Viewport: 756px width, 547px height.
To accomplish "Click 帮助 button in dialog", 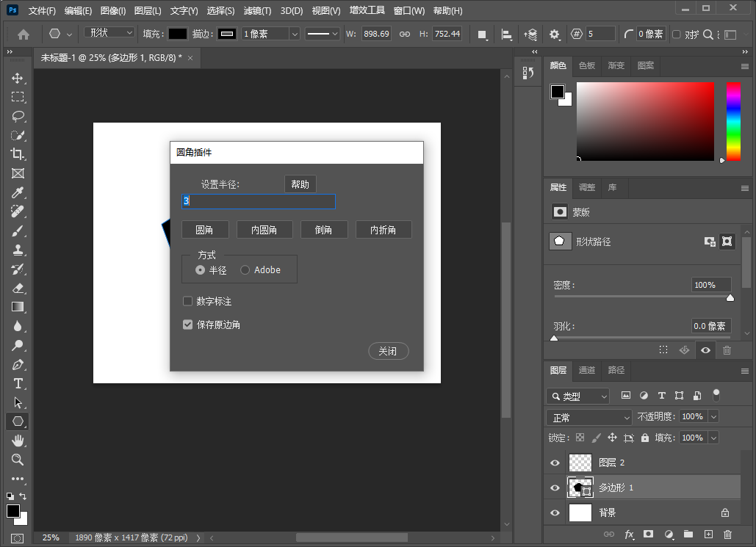I will click(x=300, y=184).
